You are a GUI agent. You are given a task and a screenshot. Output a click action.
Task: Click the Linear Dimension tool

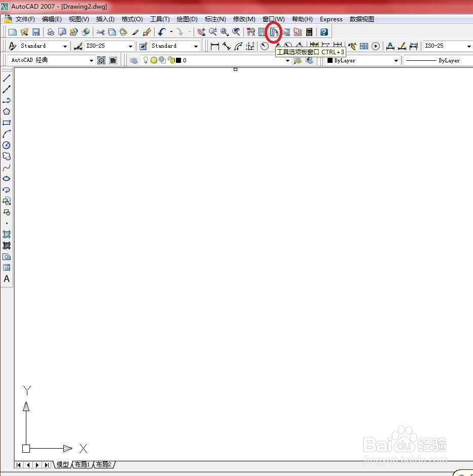point(214,46)
